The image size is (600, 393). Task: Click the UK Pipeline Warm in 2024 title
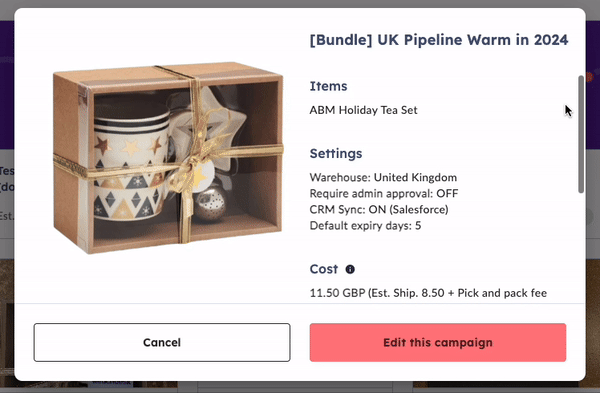click(439, 40)
